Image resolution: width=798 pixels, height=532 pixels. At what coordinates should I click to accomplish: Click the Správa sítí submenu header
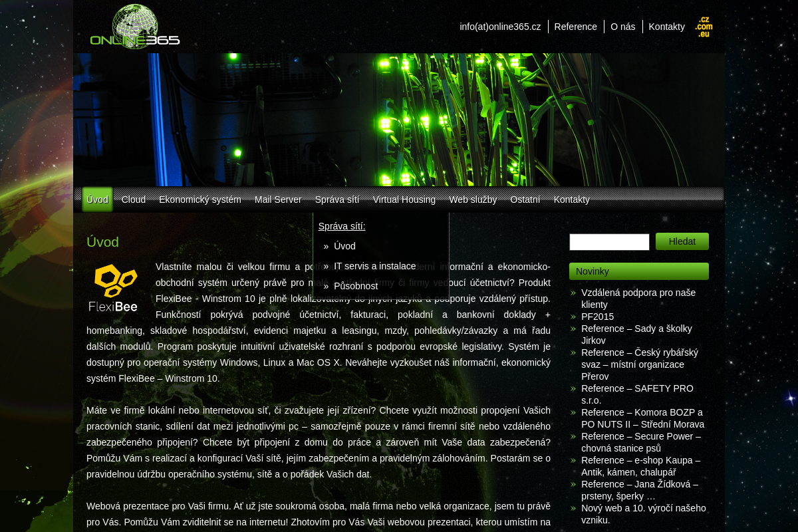(342, 226)
